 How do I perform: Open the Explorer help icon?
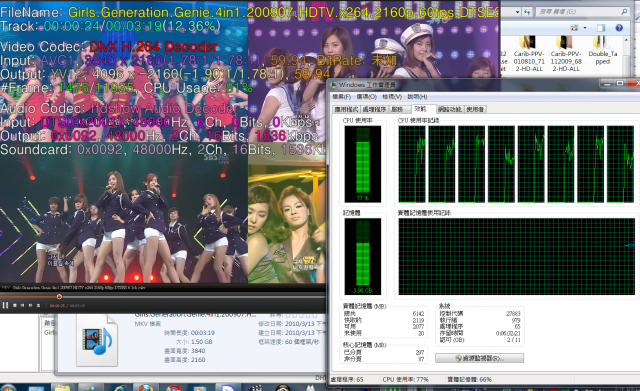619,28
